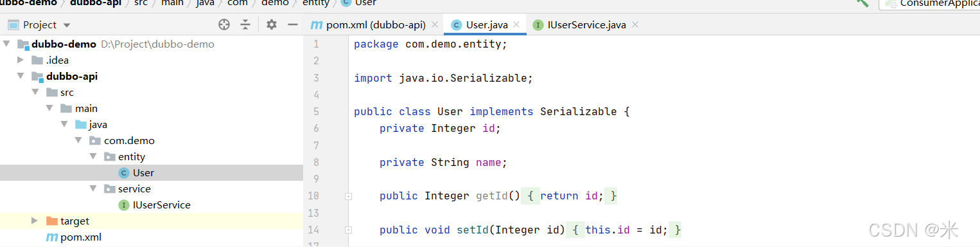Screen dimensions: 980x247
Task: Click the collapse all icon in Project panel
Action: click(245, 24)
